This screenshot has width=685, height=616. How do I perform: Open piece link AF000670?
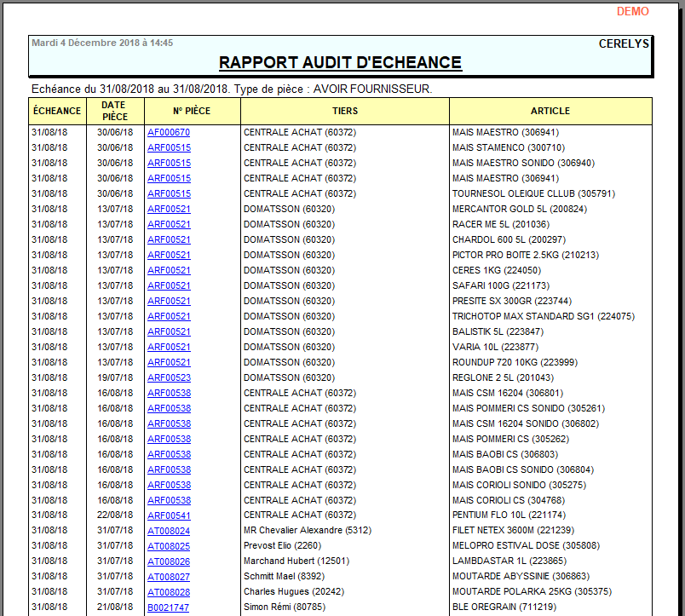169,132
